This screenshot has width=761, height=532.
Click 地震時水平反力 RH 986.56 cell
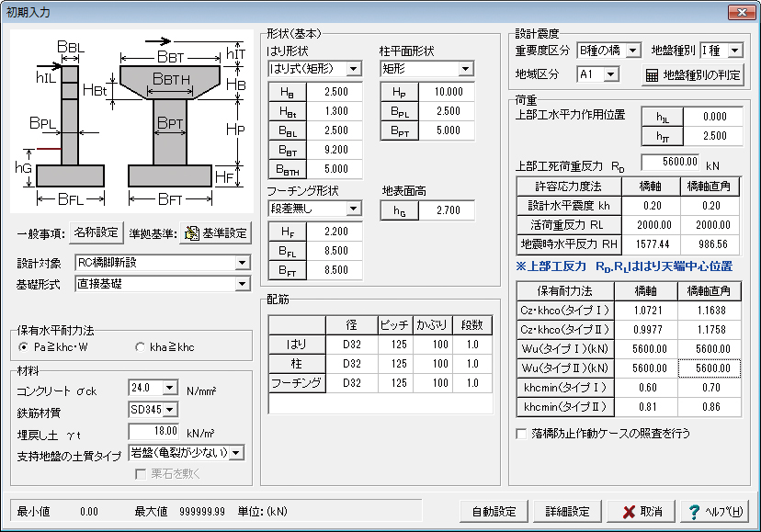point(710,244)
